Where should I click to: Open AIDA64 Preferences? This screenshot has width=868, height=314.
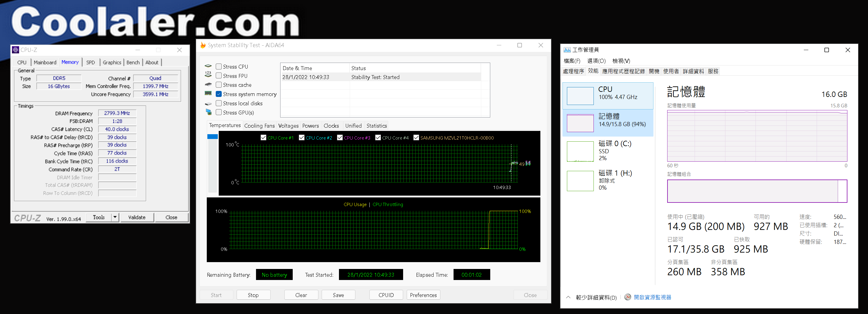coord(423,295)
